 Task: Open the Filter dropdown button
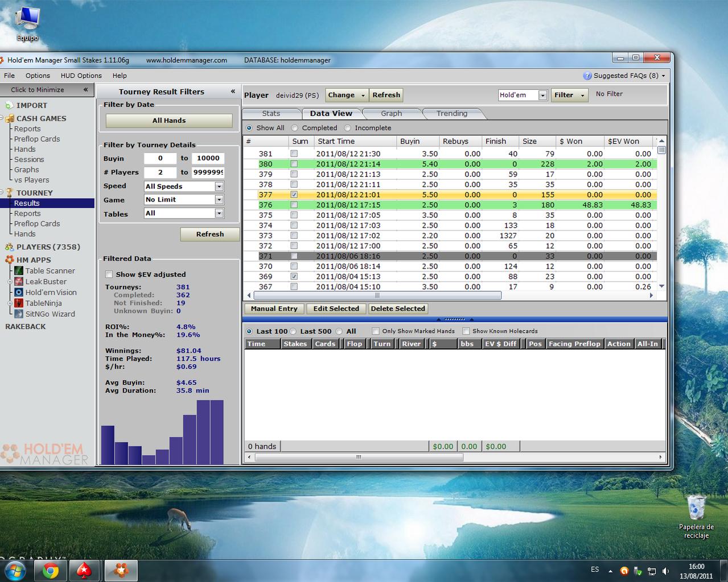[569, 95]
